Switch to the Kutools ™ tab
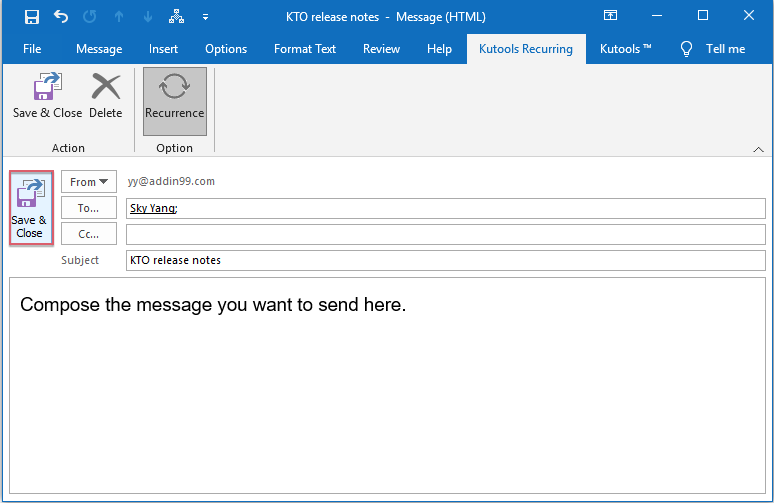Image resolution: width=774 pixels, height=503 pixels. [625, 49]
